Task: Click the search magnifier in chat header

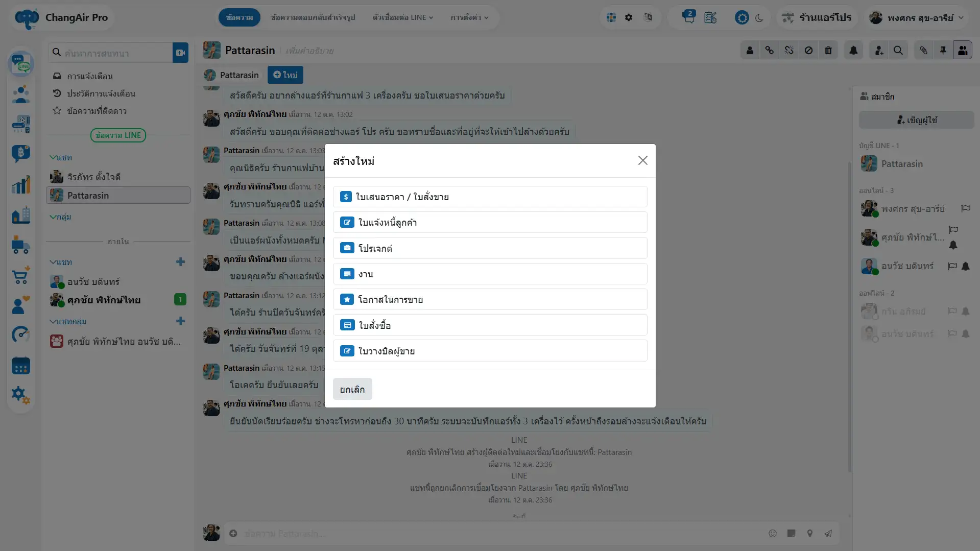Action: click(x=898, y=50)
